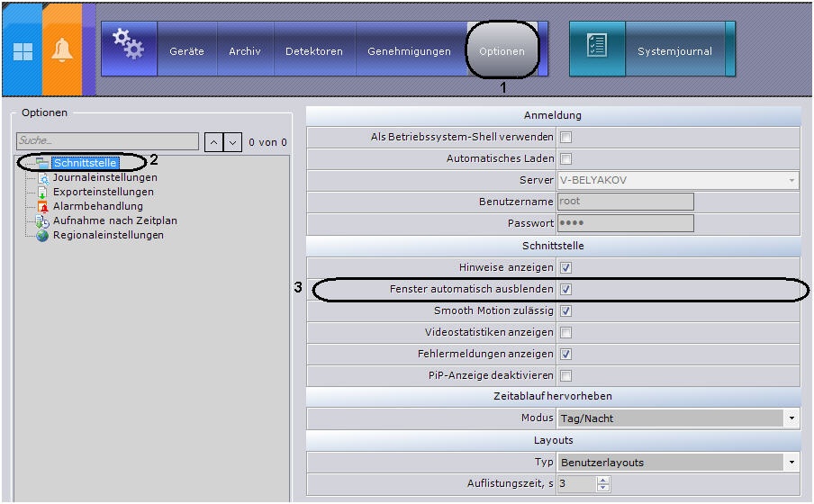814x504 pixels.
Task: Click the Layouts section header
Action: 553,440
